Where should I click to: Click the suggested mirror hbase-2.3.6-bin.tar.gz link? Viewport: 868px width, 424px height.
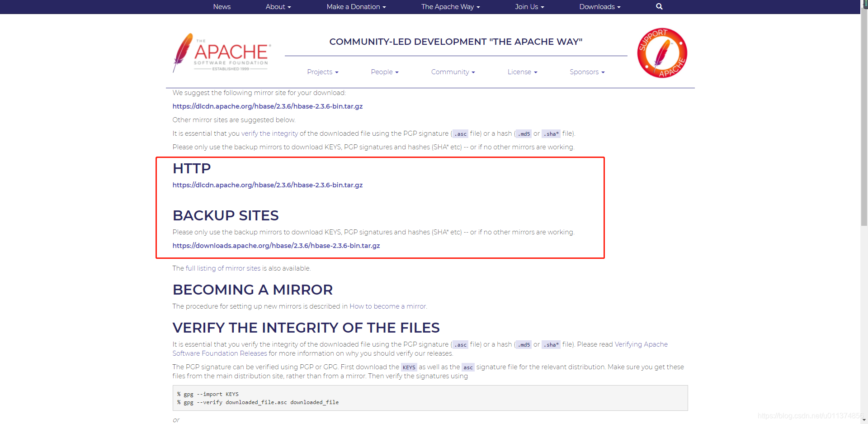click(x=268, y=106)
